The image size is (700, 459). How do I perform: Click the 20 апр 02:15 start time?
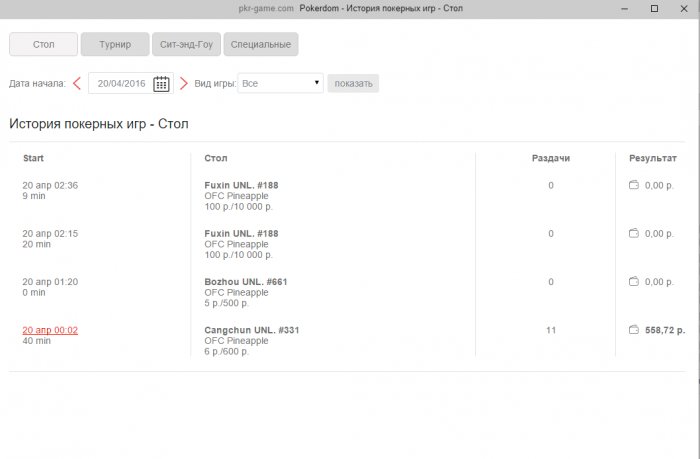(50, 234)
